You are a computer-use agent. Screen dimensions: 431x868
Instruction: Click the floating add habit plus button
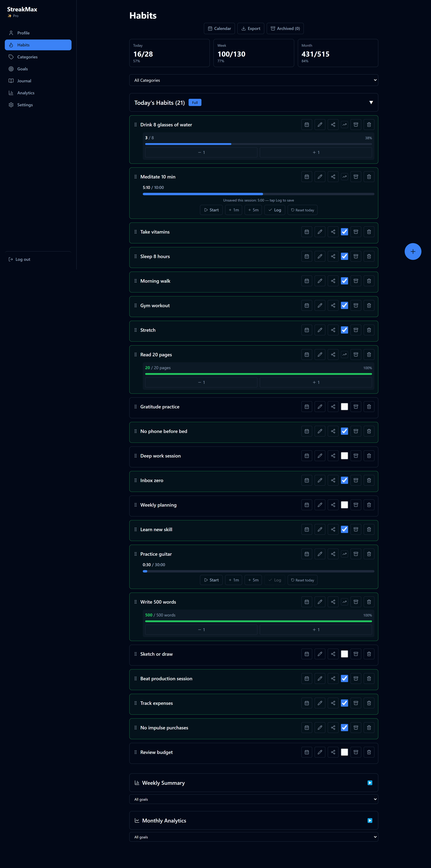point(413,251)
